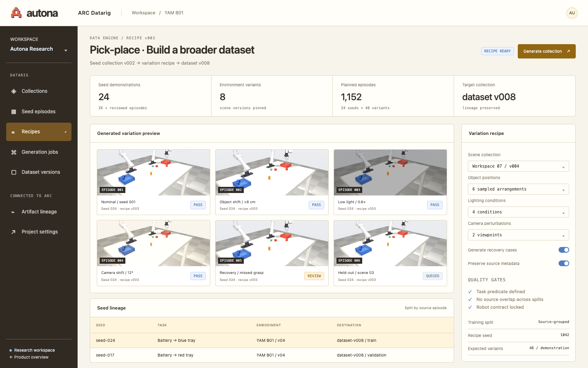Open Dataset versions page
Image resolution: width=588 pixels, height=368 pixels.
coord(39,172)
